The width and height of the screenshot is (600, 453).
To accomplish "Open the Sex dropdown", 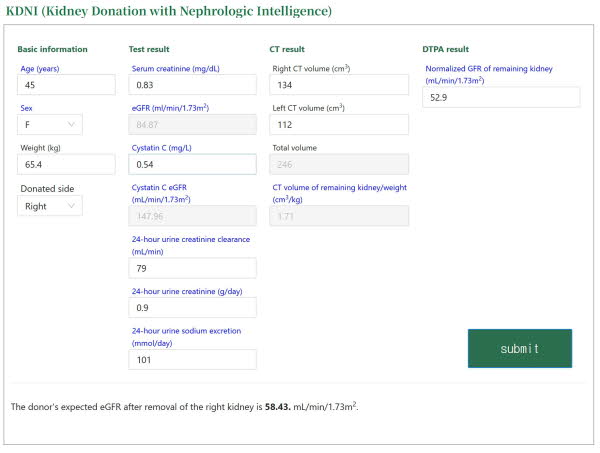I will 50,124.
